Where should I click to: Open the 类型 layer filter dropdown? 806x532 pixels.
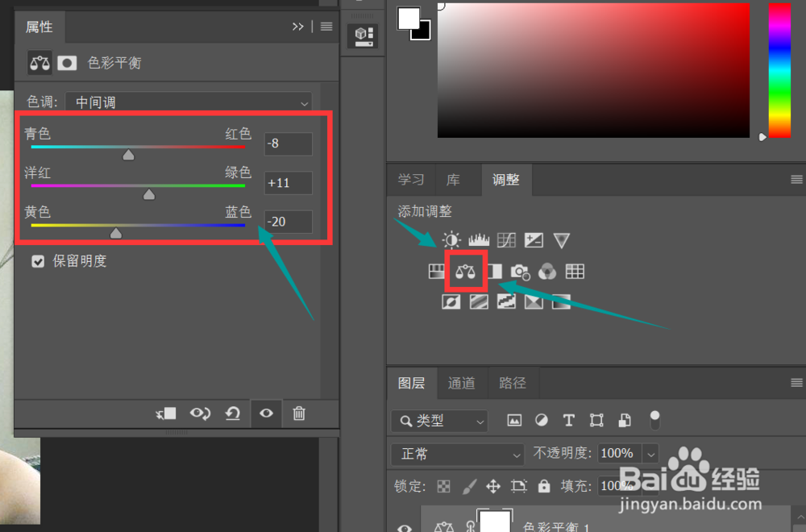[x=439, y=421]
